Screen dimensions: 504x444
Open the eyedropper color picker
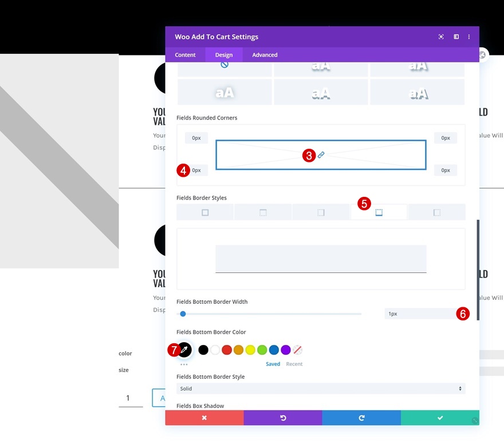point(184,350)
